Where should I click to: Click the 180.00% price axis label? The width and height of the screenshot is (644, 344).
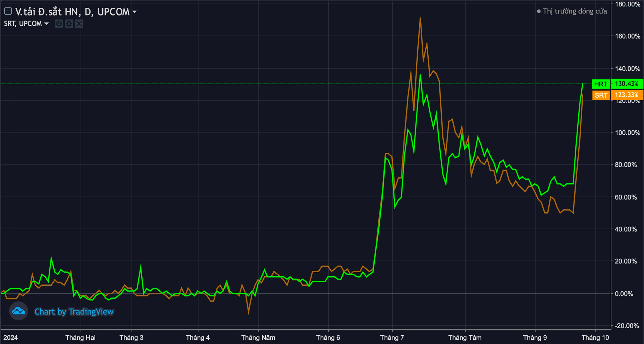click(628, 4)
